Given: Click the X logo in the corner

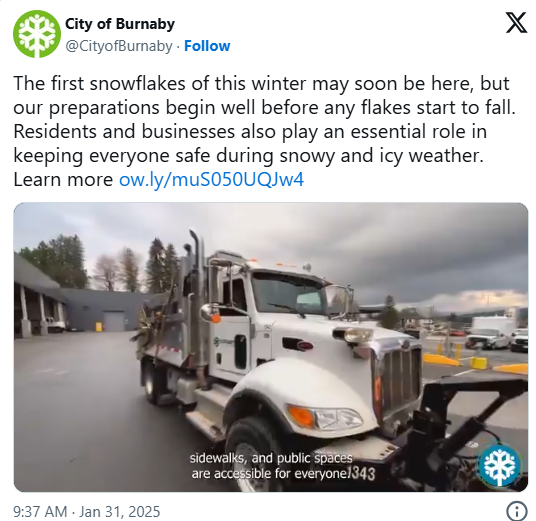Looking at the screenshot, I should (516, 23).
